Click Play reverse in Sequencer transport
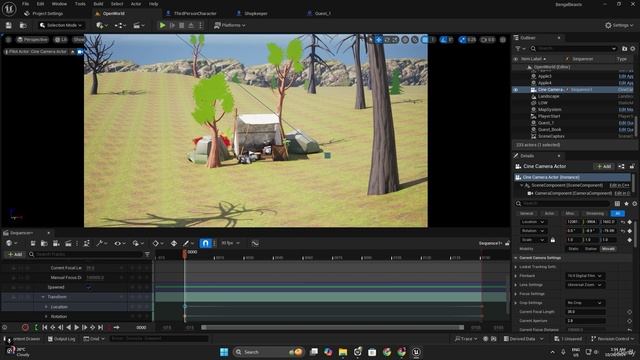The width and height of the screenshot is (640, 360). (x=69, y=327)
